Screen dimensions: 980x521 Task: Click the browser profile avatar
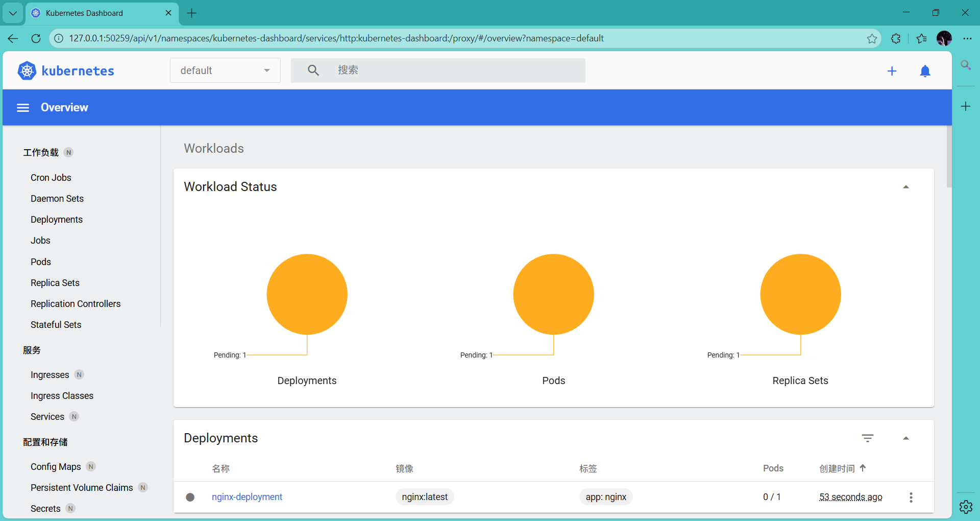944,38
